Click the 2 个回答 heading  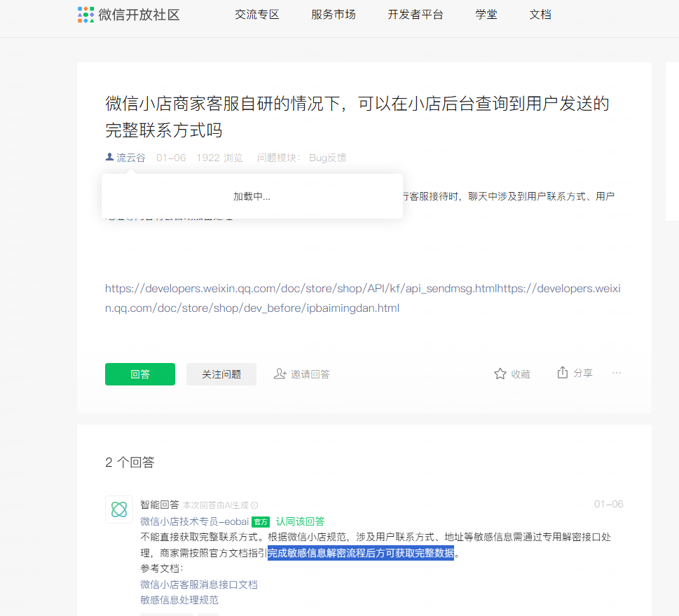tap(130, 463)
